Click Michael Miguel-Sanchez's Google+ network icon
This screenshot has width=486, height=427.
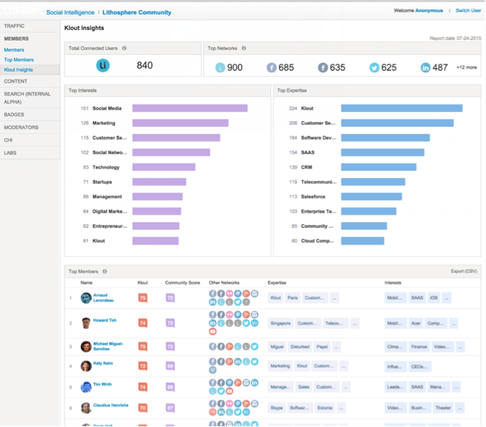229,347
